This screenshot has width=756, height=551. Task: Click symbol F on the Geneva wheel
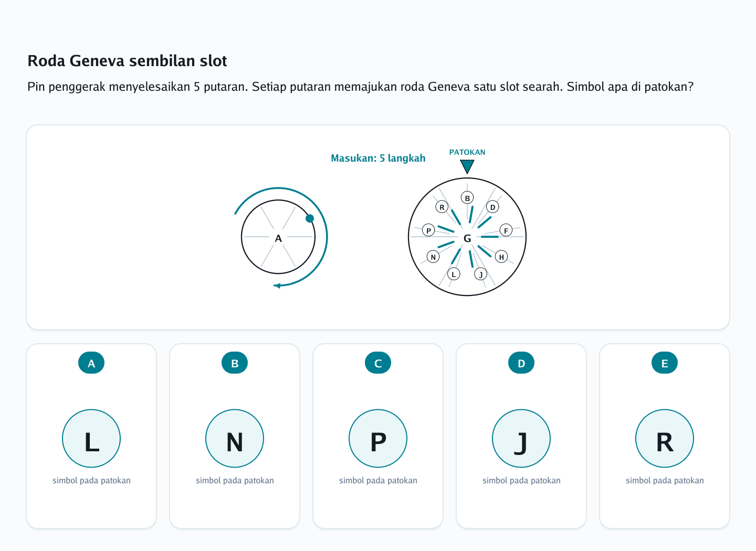tap(506, 230)
